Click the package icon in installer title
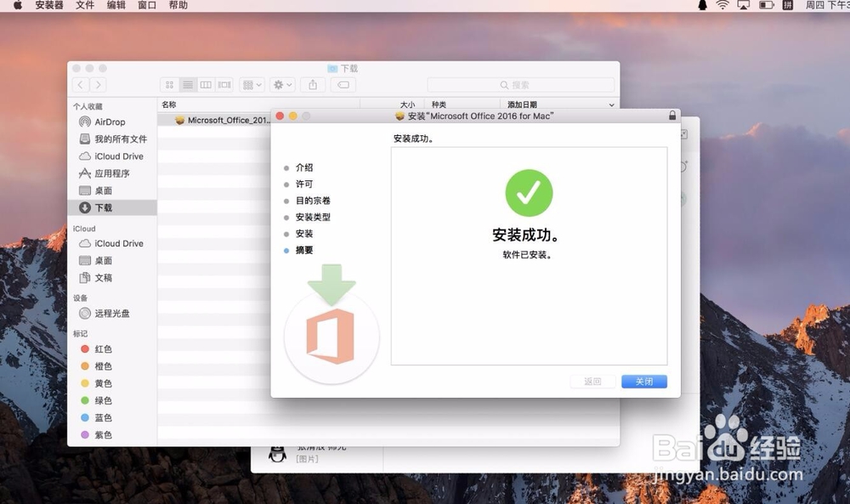Screen dimensions: 850x504 tap(400, 116)
